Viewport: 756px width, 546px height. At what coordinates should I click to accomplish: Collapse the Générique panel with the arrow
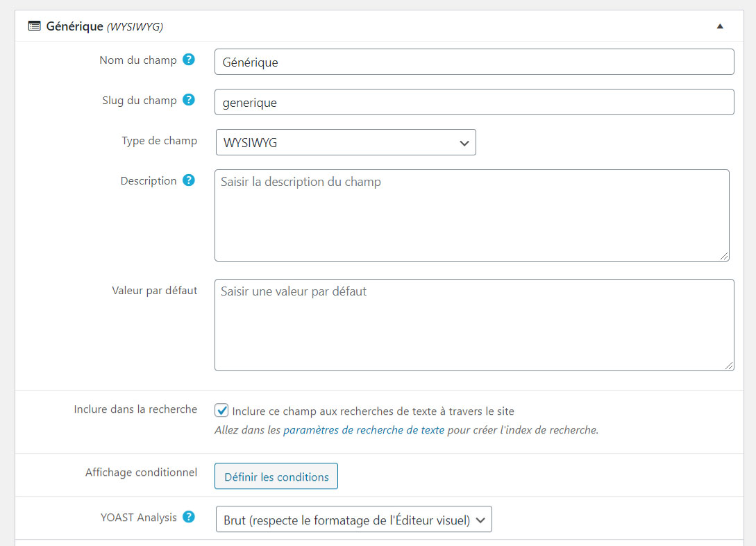[x=720, y=26]
